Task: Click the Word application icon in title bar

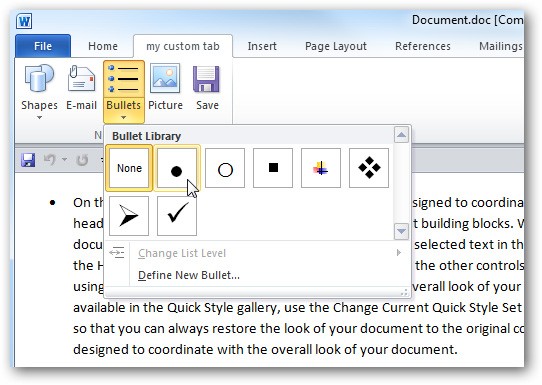Action: pyautogui.click(x=24, y=21)
